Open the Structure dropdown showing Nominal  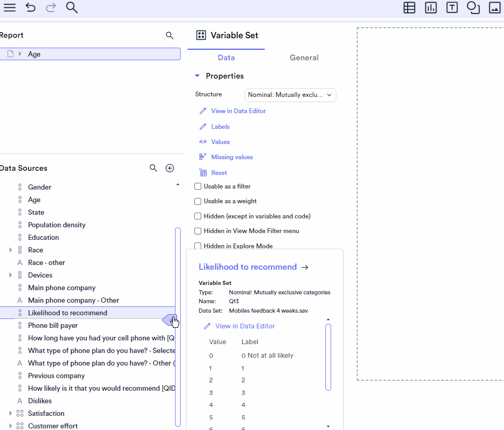coord(290,95)
